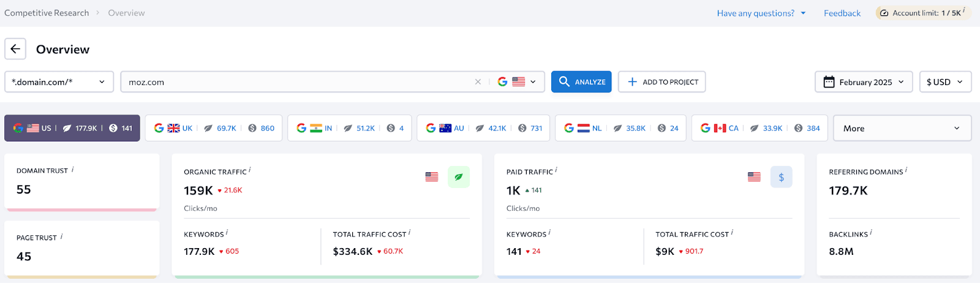The image size is (980, 283).
Task: Click the gauge icon in Account limit
Action: pos(884,13)
